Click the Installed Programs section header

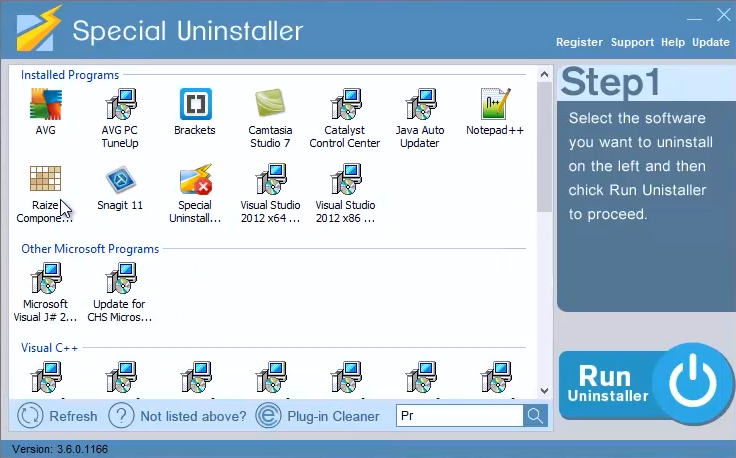click(x=70, y=75)
